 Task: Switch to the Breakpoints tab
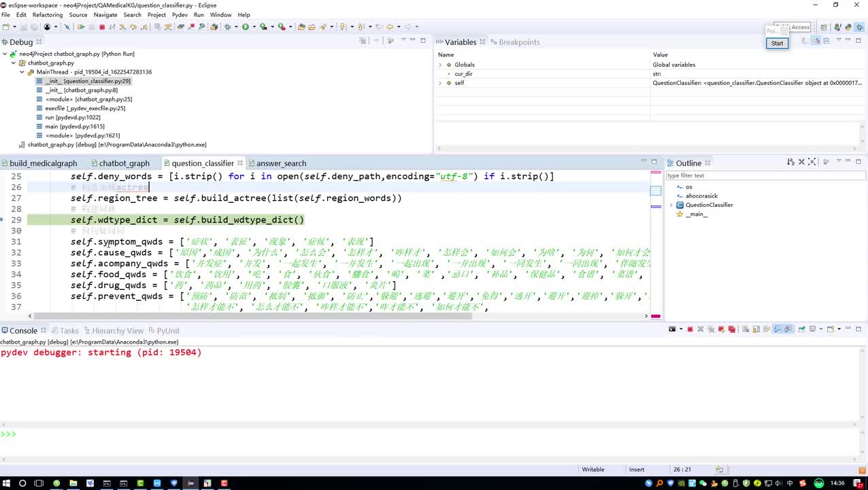[514, 42]
